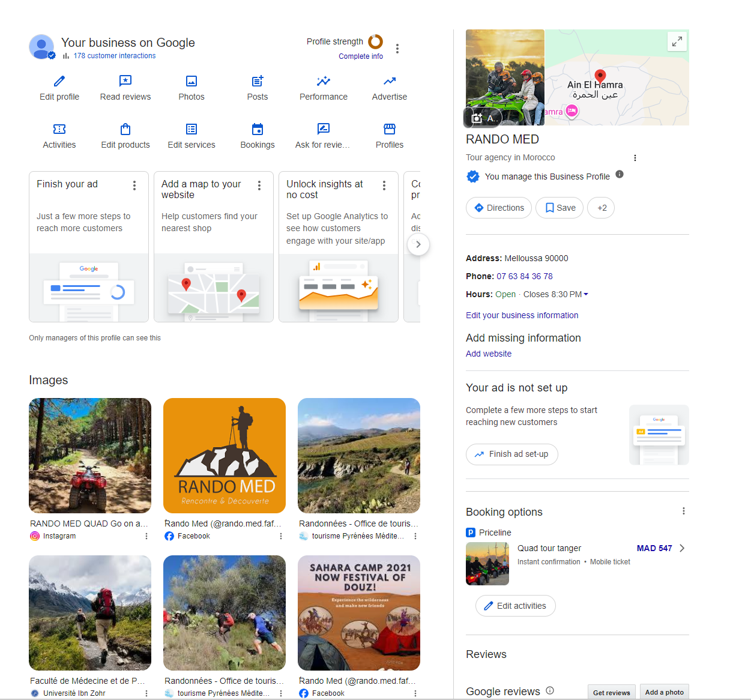Open the Profiles storefront icon

tap(390, 129)
